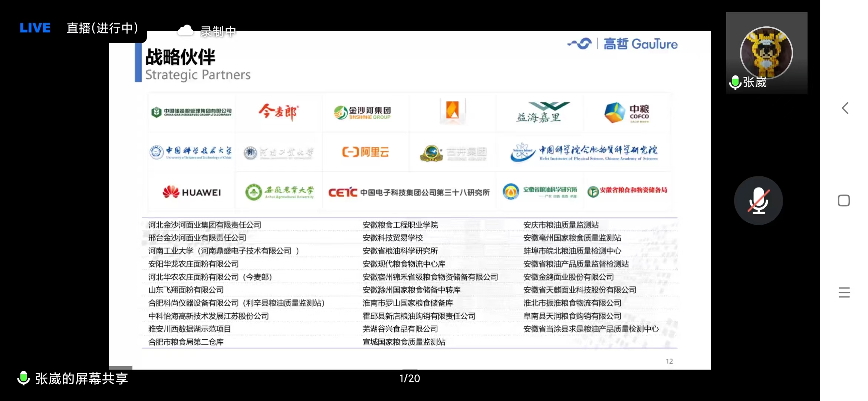Click 安阳华龙农庄面粉有限公司
Image resolution: width=868 pixels, height=401 pixels.
click(x=193, y=264)
